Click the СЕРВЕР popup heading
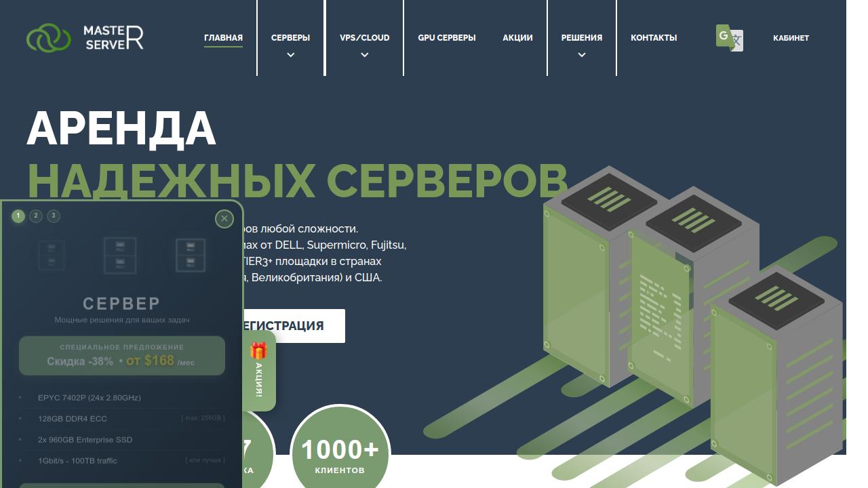 [122, 303]
